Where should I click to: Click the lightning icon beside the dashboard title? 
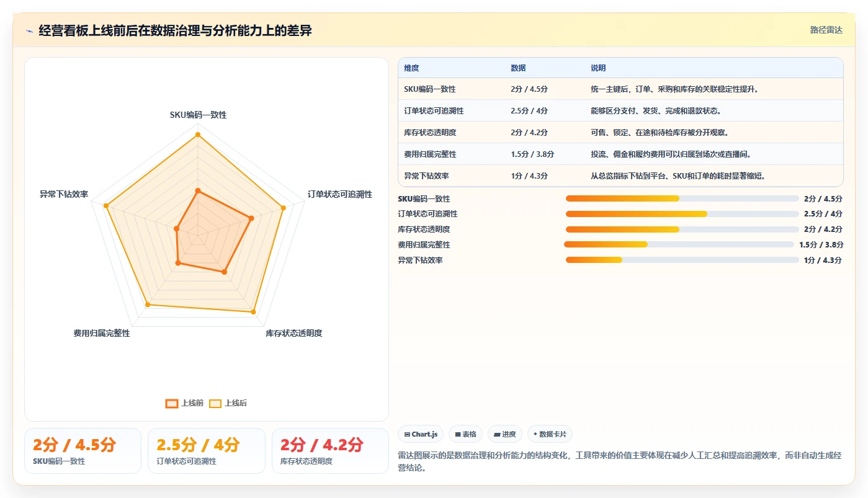coord(30,31)
